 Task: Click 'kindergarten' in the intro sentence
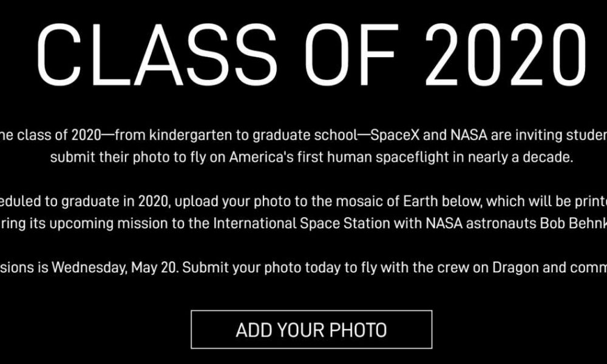point(190,136)
